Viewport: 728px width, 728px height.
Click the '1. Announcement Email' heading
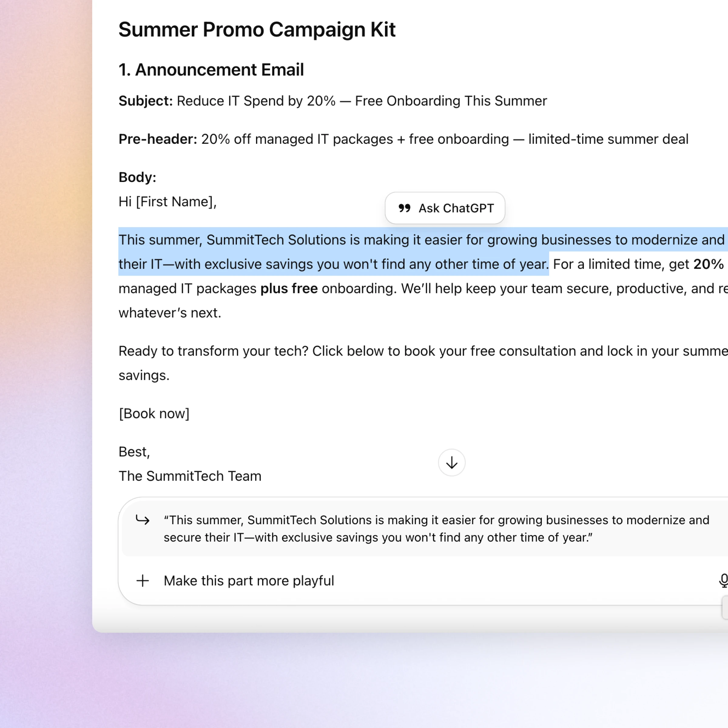click(211, 70)
